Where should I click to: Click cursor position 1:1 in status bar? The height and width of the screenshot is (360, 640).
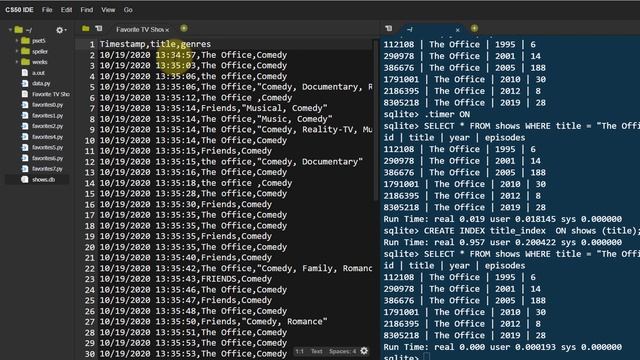click(x=300, y=351)
